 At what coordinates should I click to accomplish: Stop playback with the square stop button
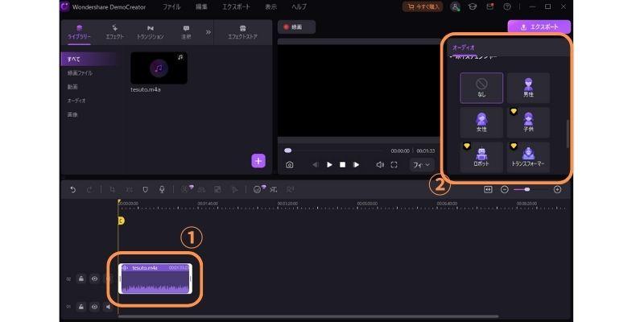point(342,164)
